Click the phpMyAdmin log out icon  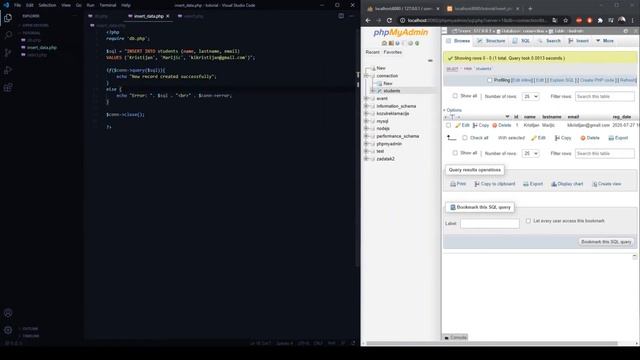click(x=391, y=43)
